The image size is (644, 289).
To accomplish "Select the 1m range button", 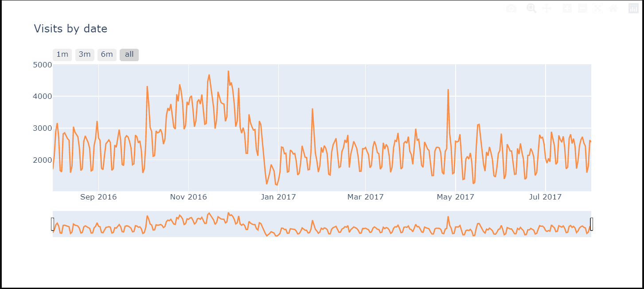I will [62, 55].
